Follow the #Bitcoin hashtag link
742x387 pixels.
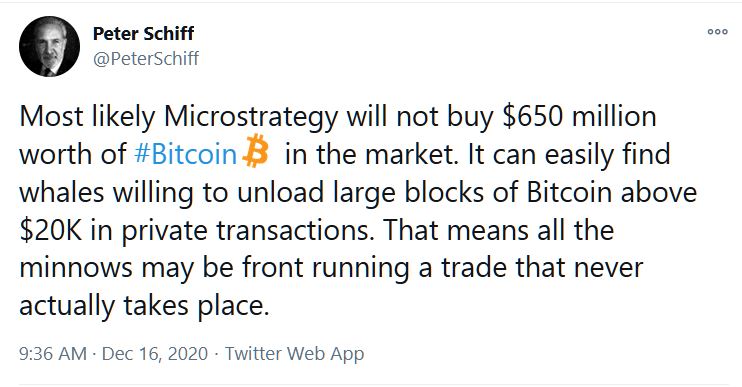click(x=185, y=155)
